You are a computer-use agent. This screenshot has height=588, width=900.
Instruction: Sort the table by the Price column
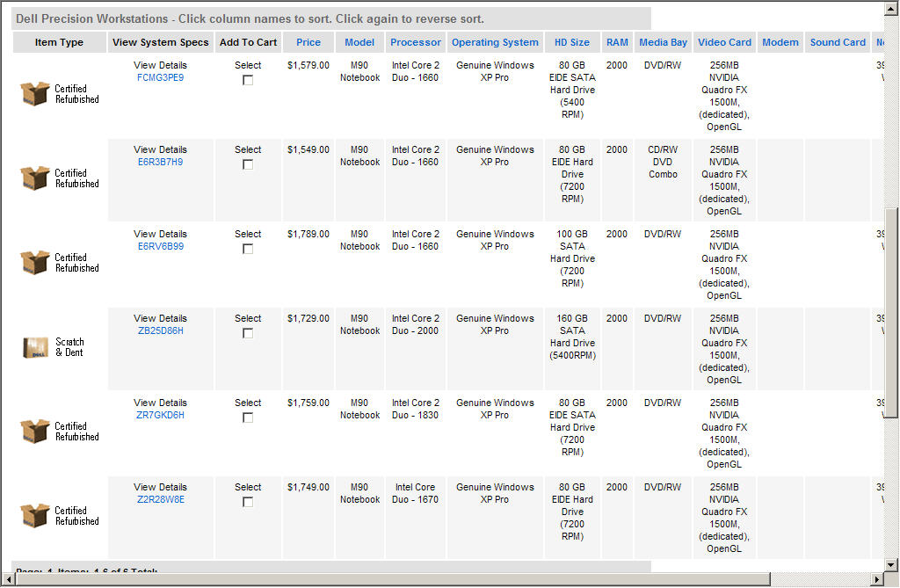click(x=308, y=42)
